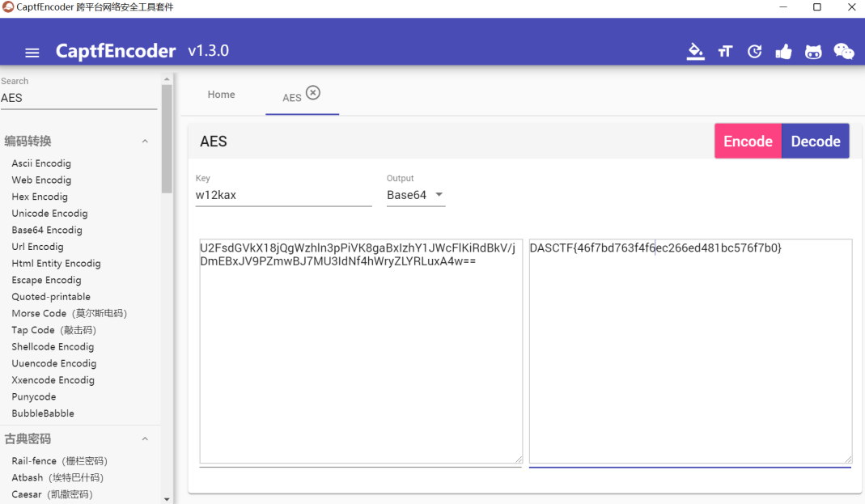
Task: Click the paint bucket theme color icon
Action: coord(695,51)
